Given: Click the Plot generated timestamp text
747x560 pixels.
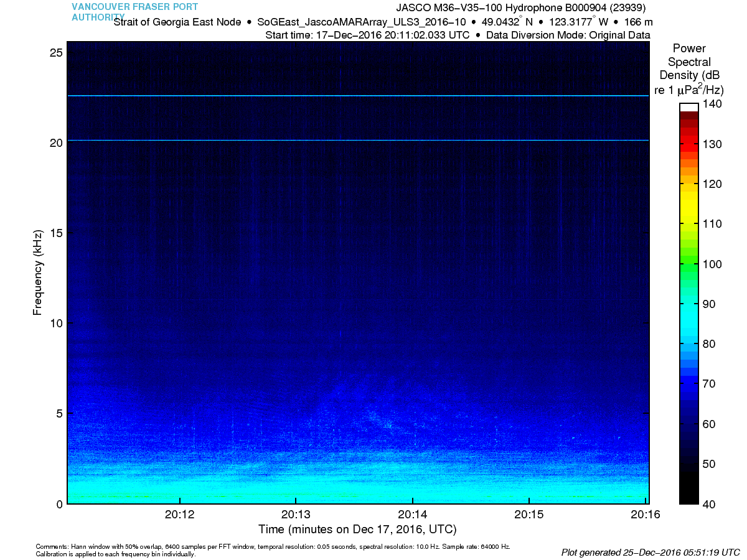Looking at the screenshot, I should pos(650,552).
